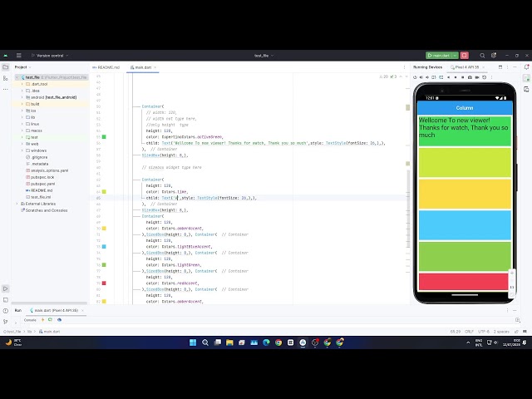The image size is (532, 399).
Task: Open Microsoft Edge from taskbar
Action: click(266, 342)
